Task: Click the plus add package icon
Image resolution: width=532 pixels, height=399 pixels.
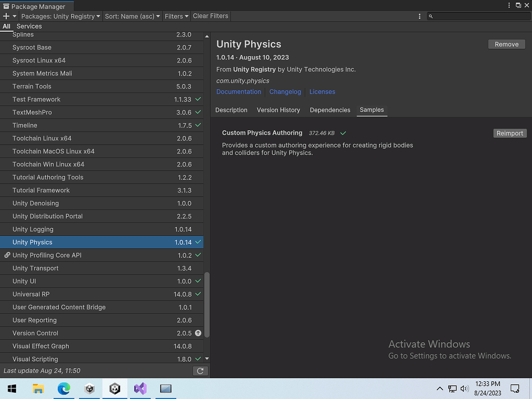Action: click(6, 16)
